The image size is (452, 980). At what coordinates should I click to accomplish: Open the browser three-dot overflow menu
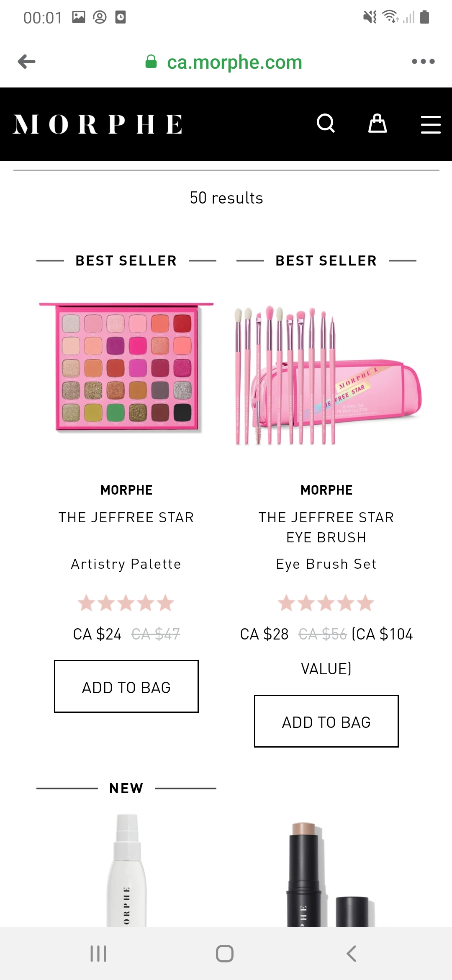tap(424, 62)
